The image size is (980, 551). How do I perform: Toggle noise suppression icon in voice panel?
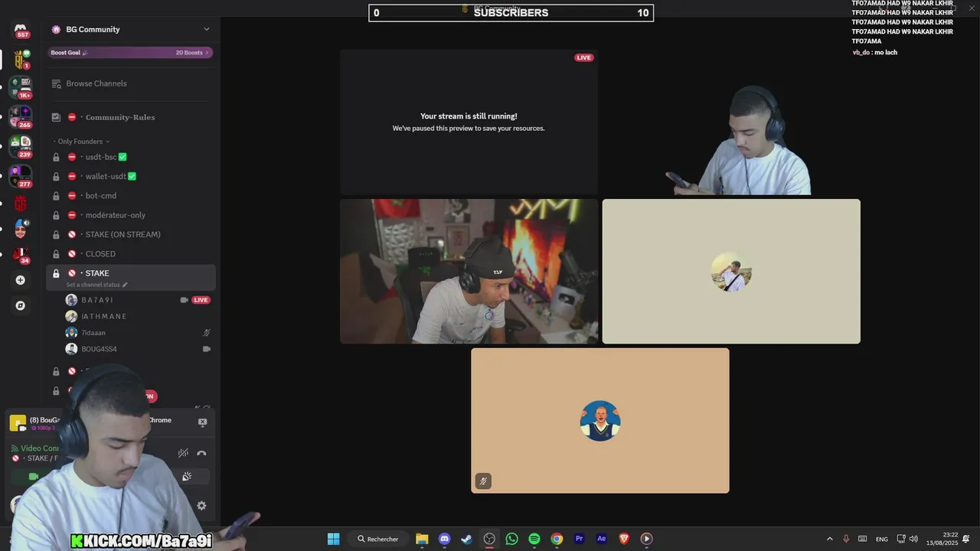[183, 453]
